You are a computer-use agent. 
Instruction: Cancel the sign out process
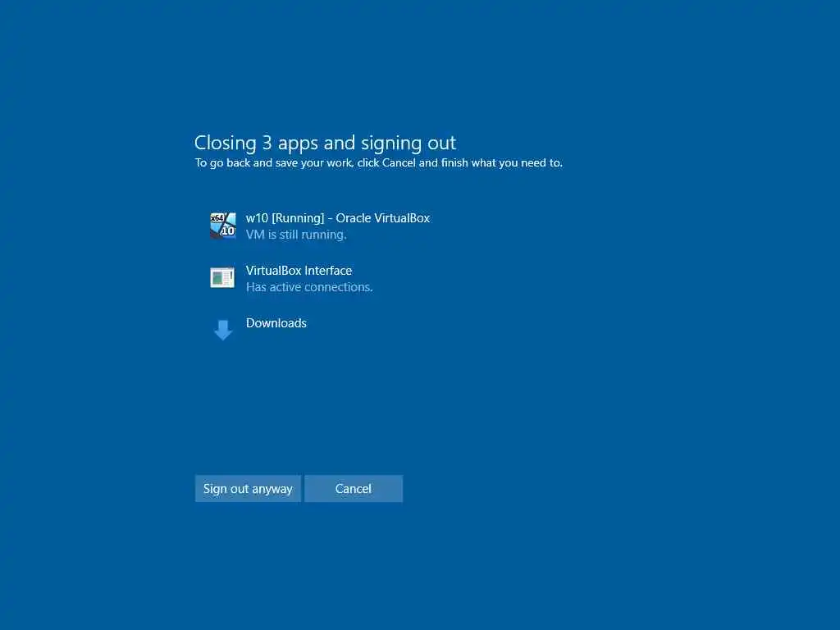coord(354,489)
